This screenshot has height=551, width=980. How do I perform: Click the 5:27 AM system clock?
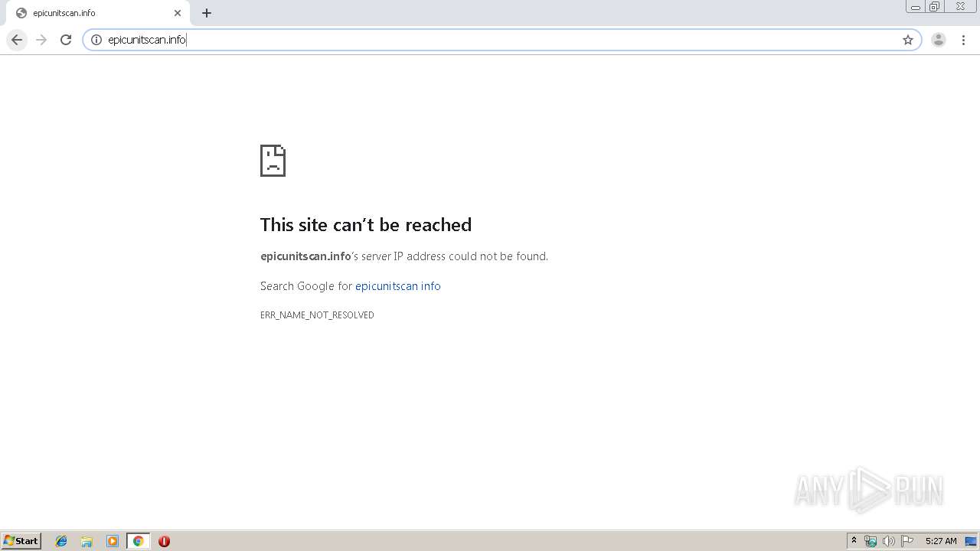click(x=941, y=541)
